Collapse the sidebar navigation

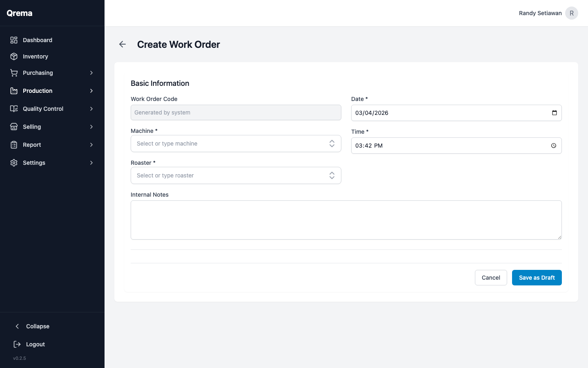[x=33, y=326]
